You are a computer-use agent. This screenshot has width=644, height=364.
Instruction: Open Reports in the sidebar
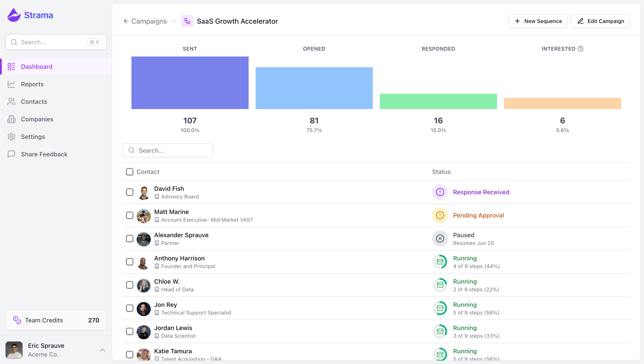click(x=32, y=84)
